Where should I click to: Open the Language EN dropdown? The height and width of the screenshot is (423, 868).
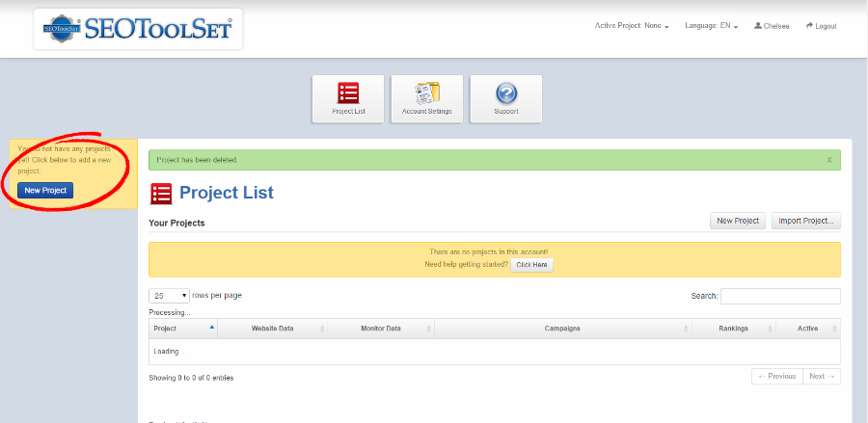point(712,26)
